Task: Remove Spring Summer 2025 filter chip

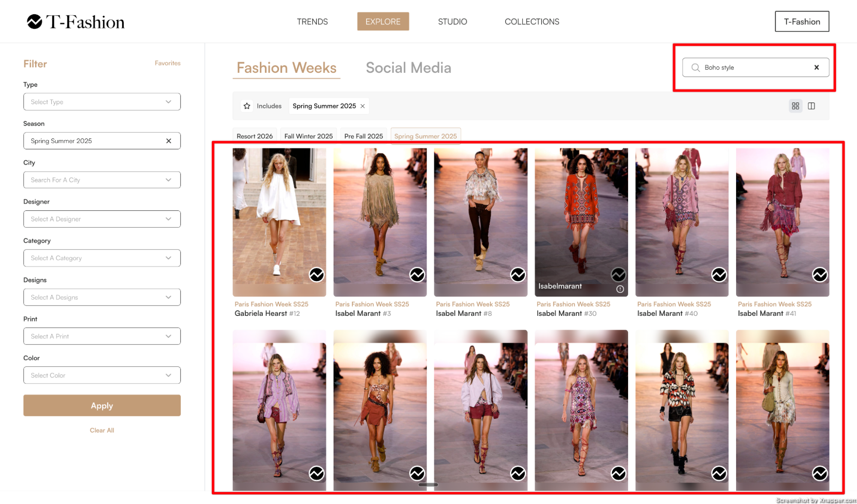Action: 363,106
